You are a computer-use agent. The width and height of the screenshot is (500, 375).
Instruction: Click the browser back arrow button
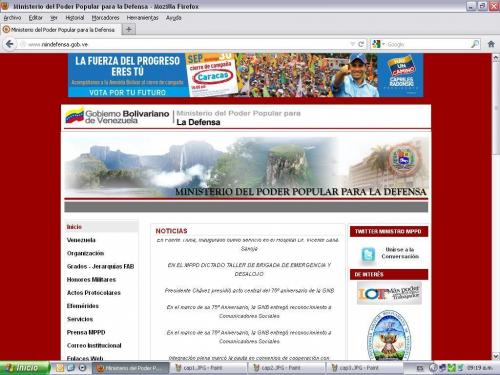pyautogui.click(x=10, y=44)
